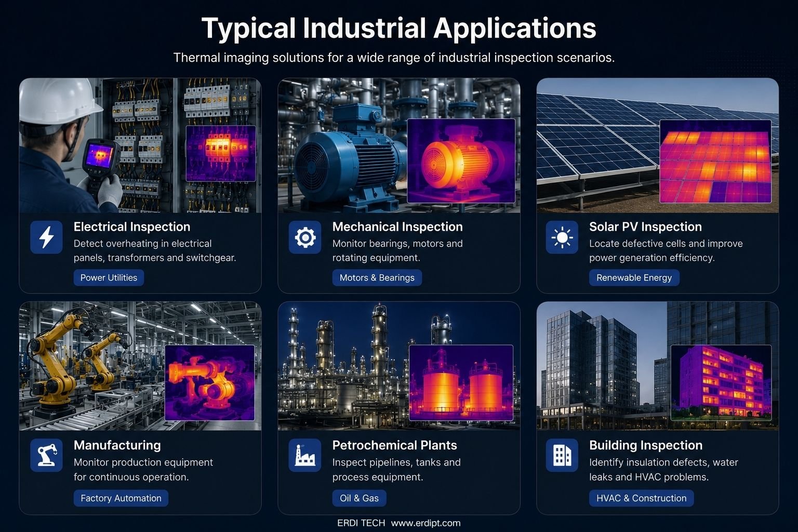Click the gear Mechanical Inspection icon

(x=305, y=237)
